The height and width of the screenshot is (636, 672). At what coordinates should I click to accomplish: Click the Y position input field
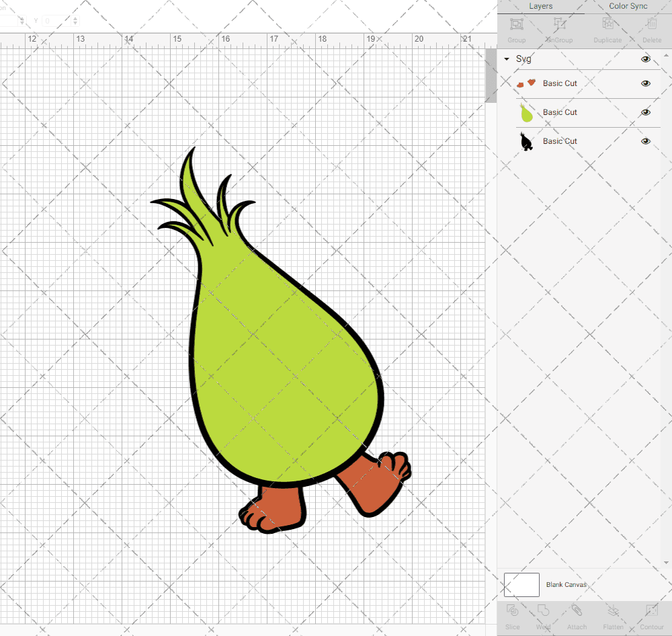pyautogui.click(x=56, y=21)
